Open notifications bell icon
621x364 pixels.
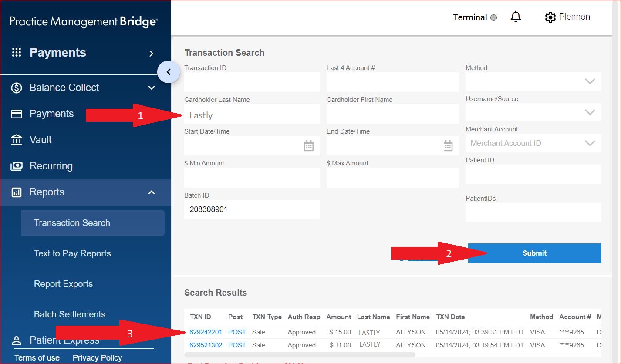[x=516, y=17]
